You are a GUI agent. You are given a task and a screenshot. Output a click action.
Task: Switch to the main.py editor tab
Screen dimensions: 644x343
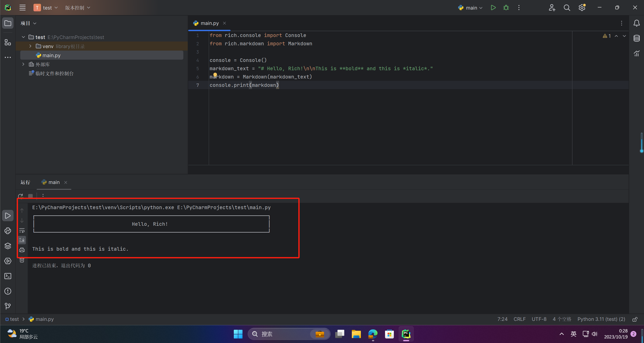pos(209,23)
